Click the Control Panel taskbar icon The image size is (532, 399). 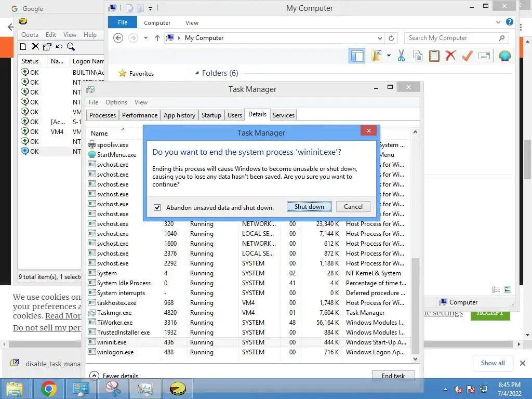81,389
